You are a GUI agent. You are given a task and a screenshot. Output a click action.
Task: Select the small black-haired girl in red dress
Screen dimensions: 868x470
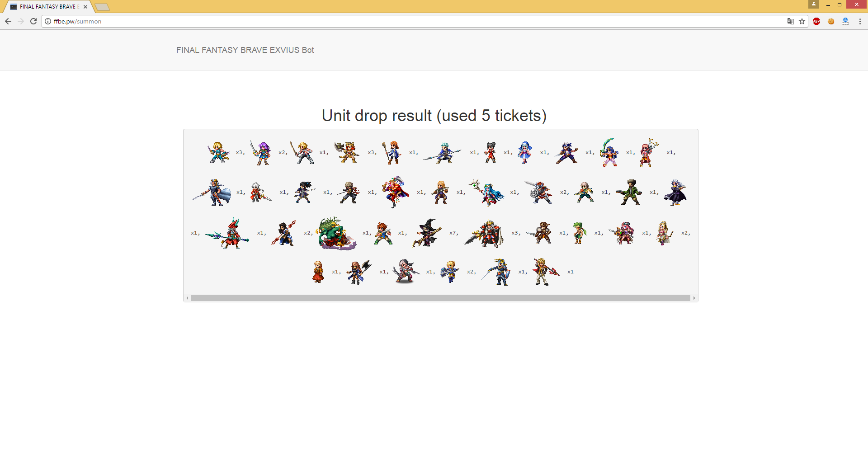click(491, 152)
